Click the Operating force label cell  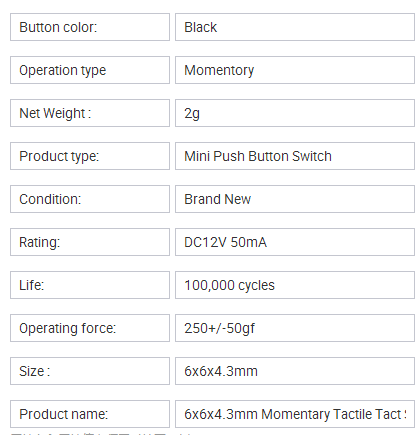click(90, 328)
